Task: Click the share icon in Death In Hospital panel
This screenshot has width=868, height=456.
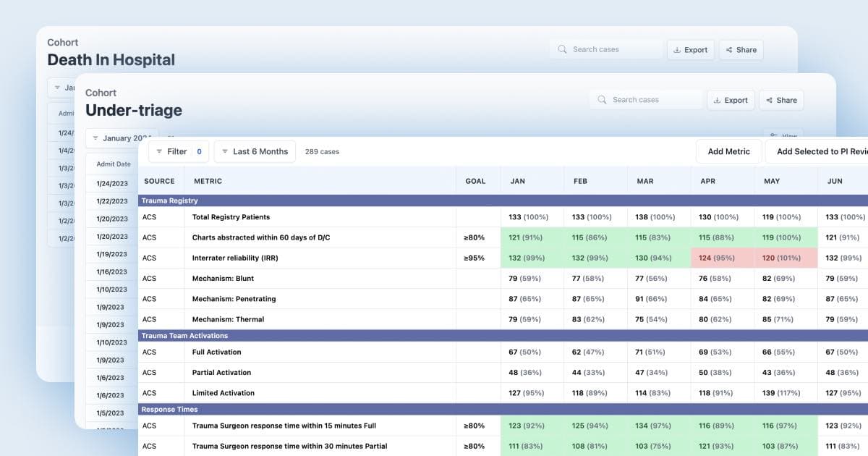Action: point(727,50)
